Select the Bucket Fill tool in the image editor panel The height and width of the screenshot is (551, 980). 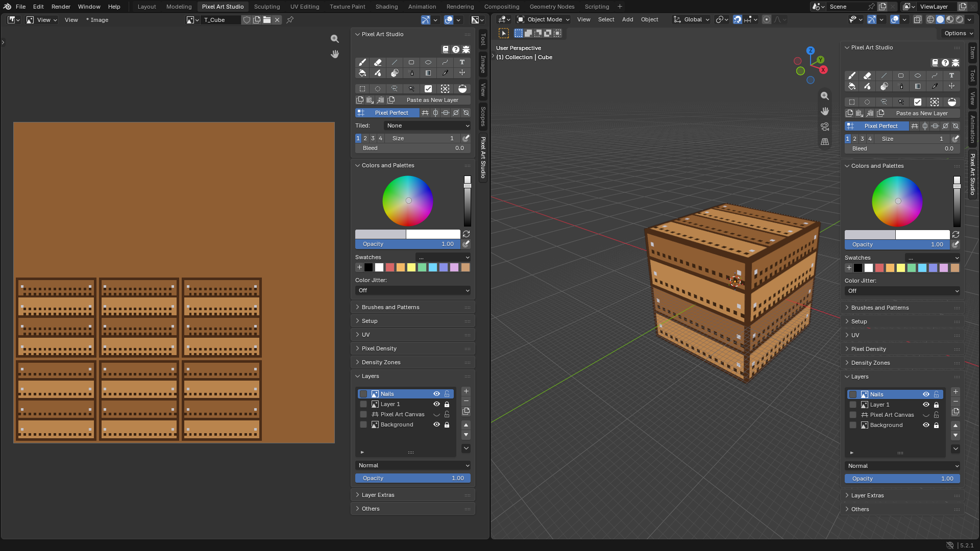[362, 73]
